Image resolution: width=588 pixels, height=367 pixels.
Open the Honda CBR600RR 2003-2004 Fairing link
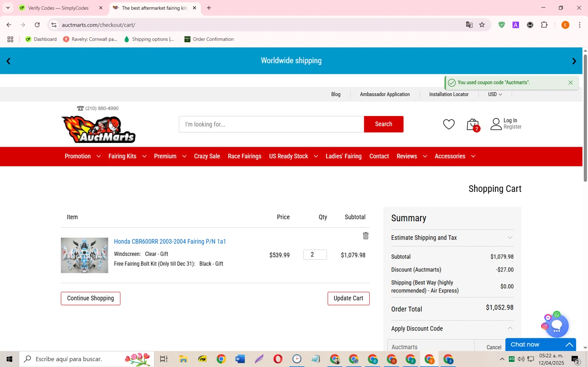pyautogui.click(x=170, y=242)
